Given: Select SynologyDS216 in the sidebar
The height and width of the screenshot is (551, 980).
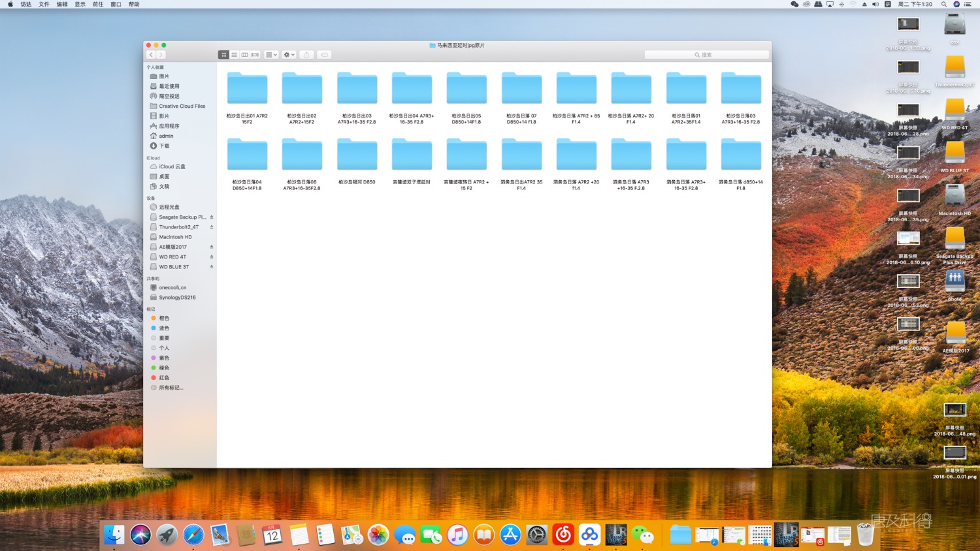Looking at the screenshot, I should [x=177, y=297].
